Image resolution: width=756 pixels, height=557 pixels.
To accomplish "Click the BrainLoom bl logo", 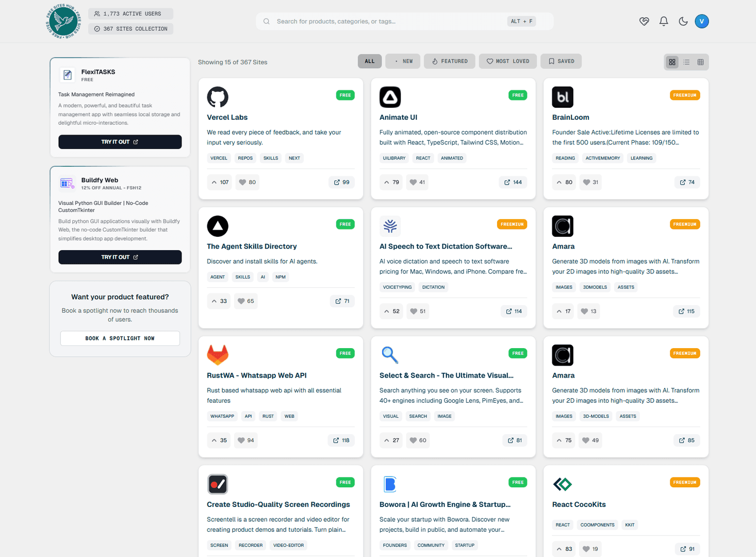I will tap(563, 97).
